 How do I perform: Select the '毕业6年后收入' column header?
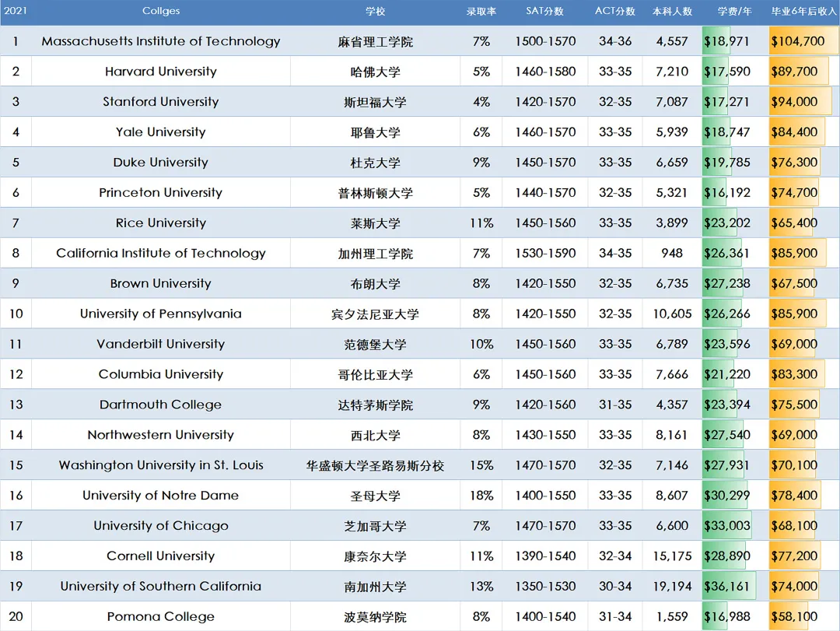[x=803, y=11]
